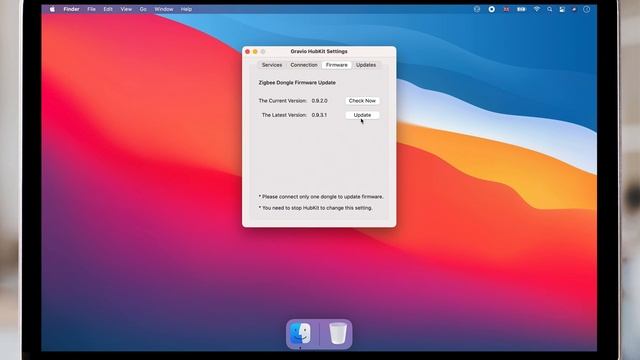This screenshot has height=360, width=640.
Task: Open the Help menu
Action: click(186, 9)
